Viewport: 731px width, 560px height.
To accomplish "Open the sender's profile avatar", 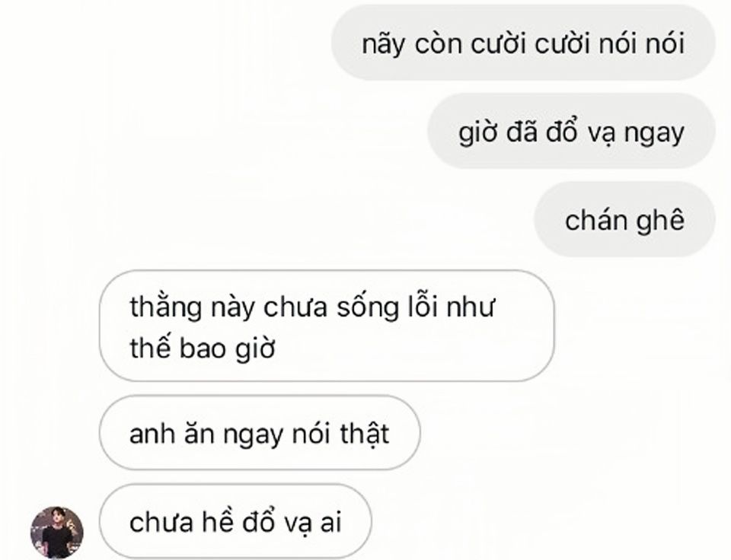I will point(57,532).
